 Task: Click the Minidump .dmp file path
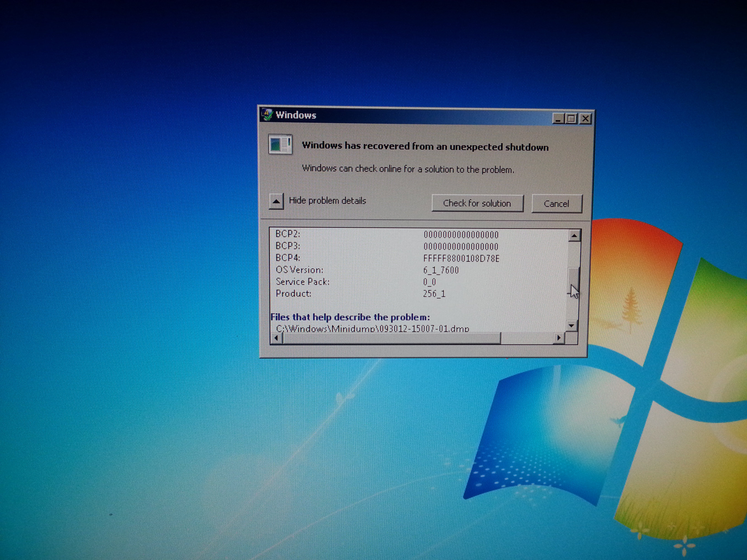pyautogui.click(x=373, y=328)
